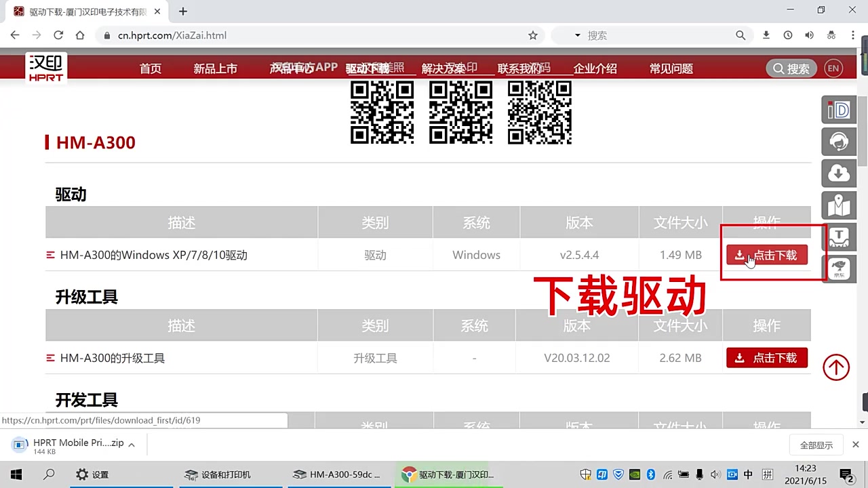This screenshot has height=488, width=868.
Task: Click the HM-A300的Windows XP/7/8/10驱动 description
Action: coord(154,255)
